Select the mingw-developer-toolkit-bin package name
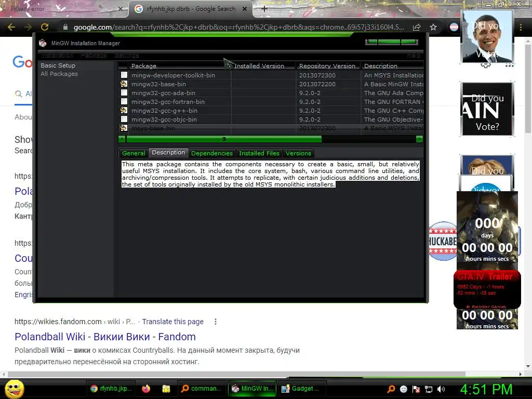Screen dimensions: 532x399 coord(173,75)
